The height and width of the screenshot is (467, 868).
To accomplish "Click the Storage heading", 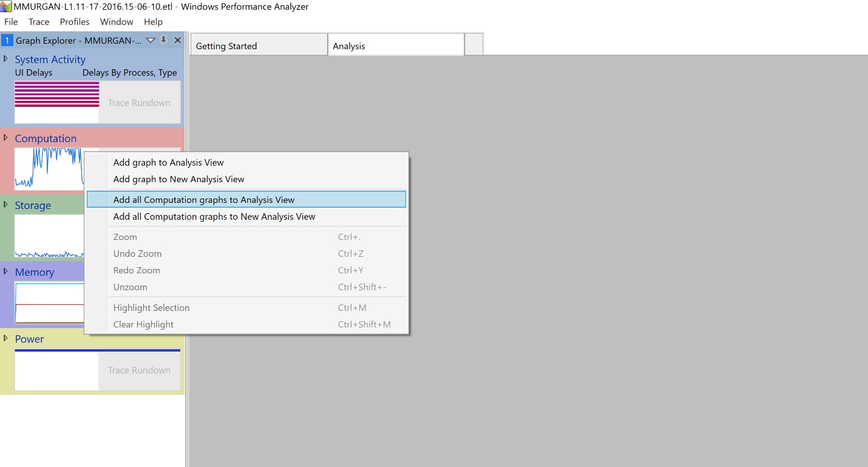I will pyautogui.click(x=33, y=205).
